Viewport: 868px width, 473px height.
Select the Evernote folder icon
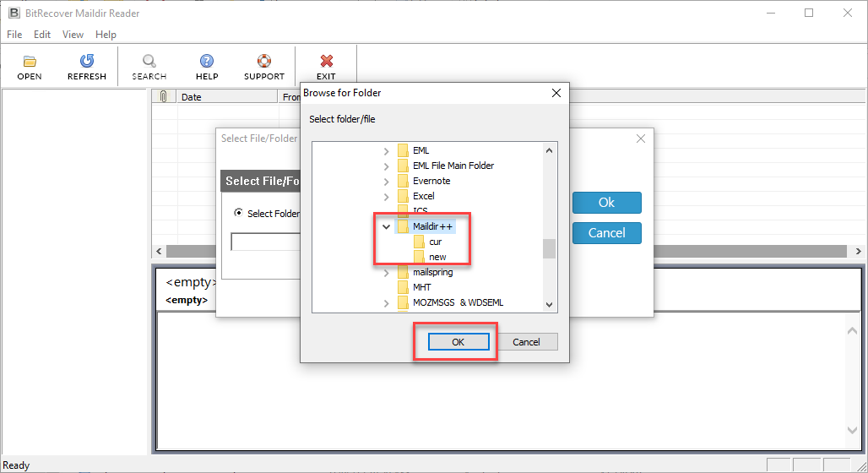click(403, 181)
